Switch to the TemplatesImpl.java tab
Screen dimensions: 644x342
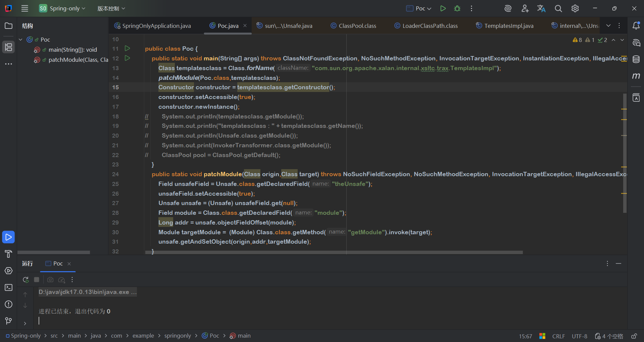coord(508,26)
